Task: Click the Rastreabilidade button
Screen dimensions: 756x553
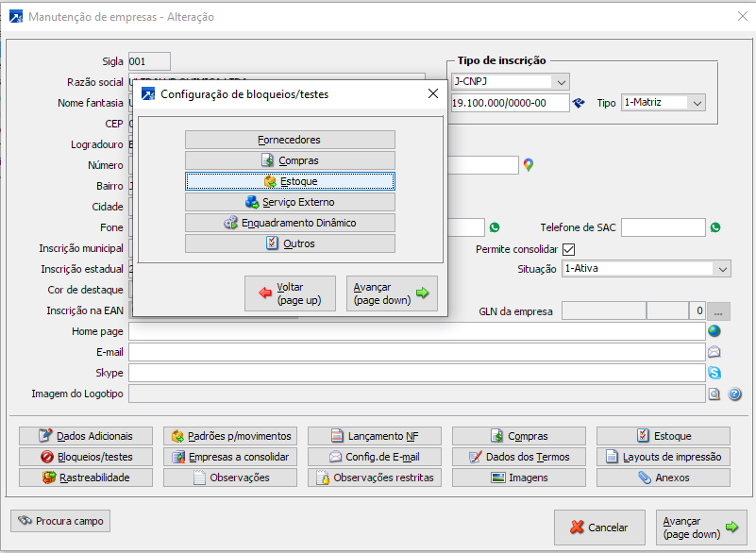Action: click(x=86, y=478)
